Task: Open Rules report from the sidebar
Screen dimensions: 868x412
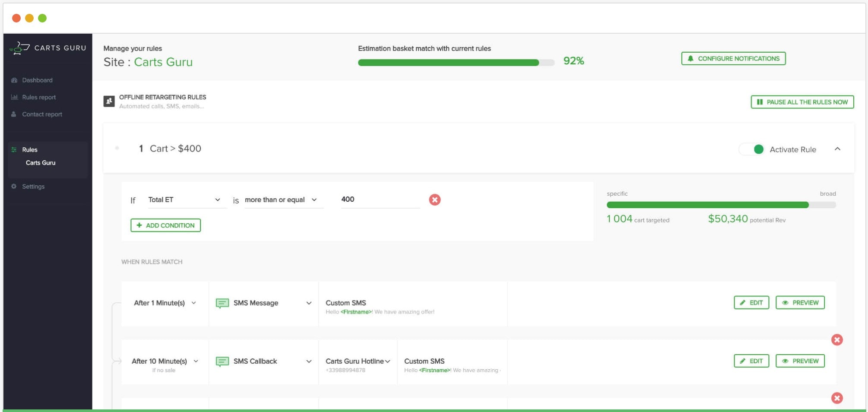Action: point(39,97)
